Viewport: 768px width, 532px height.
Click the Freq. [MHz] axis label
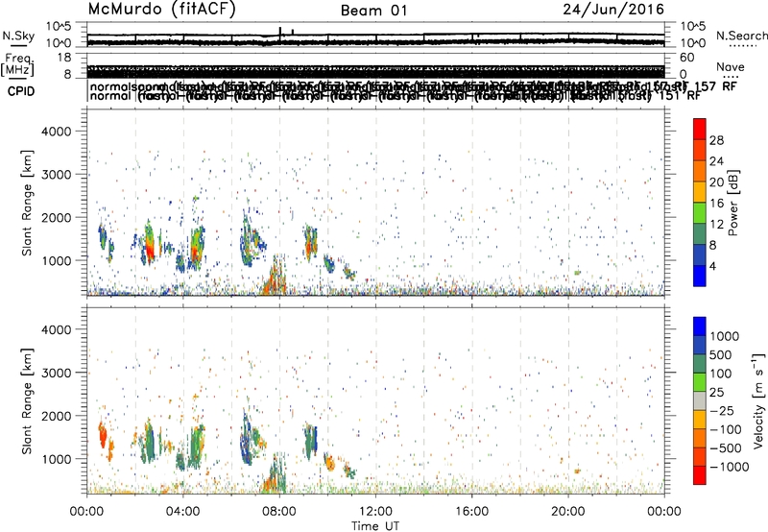point(17,64)
